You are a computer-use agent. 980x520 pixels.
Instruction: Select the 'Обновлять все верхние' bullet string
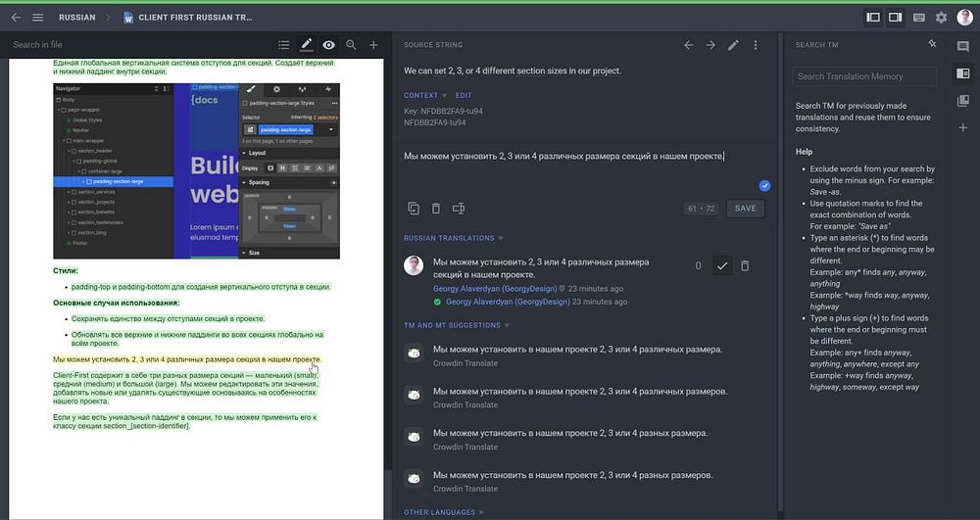tap(198, 339)
